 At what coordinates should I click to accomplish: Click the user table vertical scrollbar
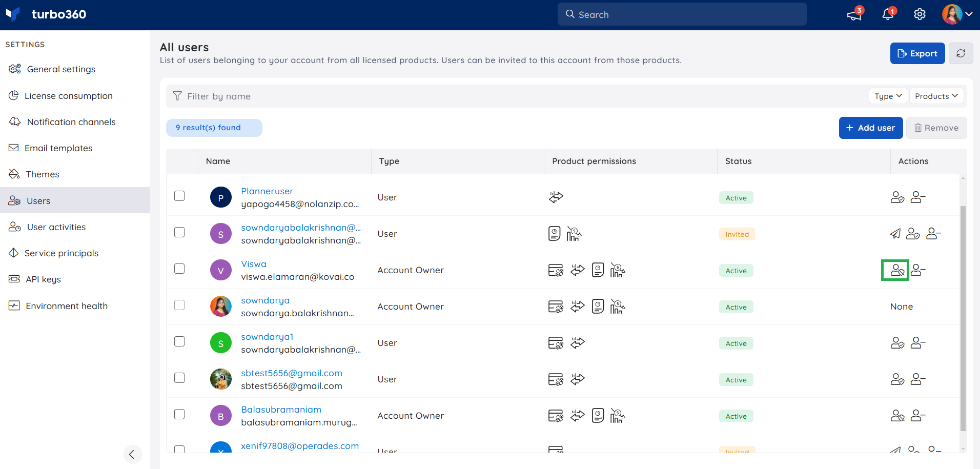963,318
